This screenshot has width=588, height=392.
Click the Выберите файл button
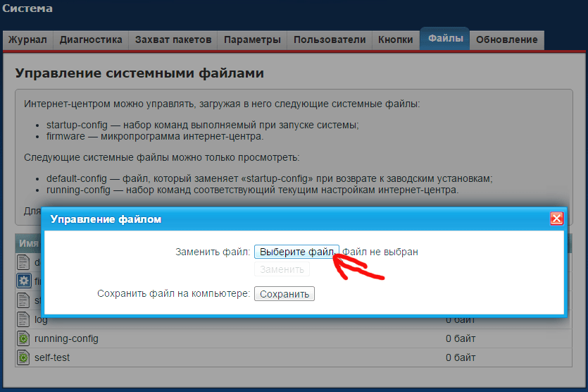tap(296, 252)
